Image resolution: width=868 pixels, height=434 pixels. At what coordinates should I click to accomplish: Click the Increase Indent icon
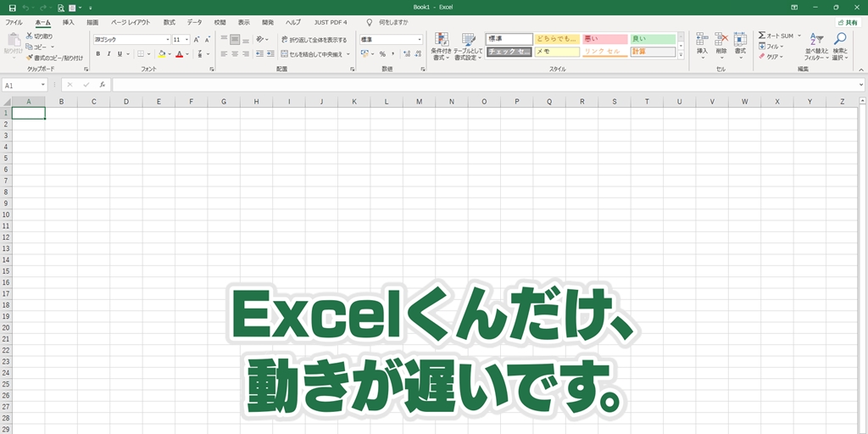coord(270,53)
